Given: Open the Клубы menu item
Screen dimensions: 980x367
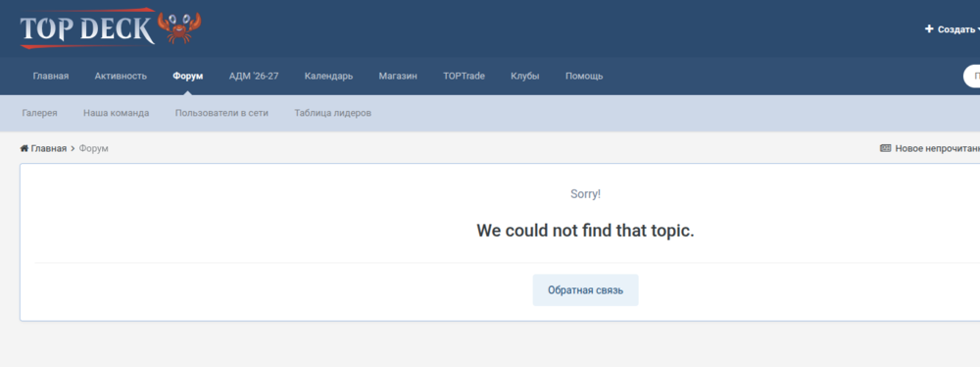Looking at the screenshot, I should click(525, 76).
